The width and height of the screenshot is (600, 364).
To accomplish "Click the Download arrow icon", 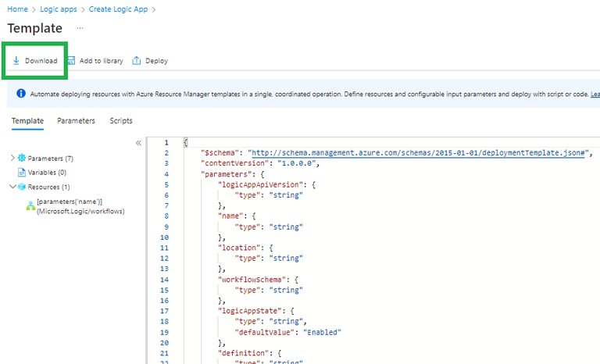I will pyautogui.click(x=16, y=60).
